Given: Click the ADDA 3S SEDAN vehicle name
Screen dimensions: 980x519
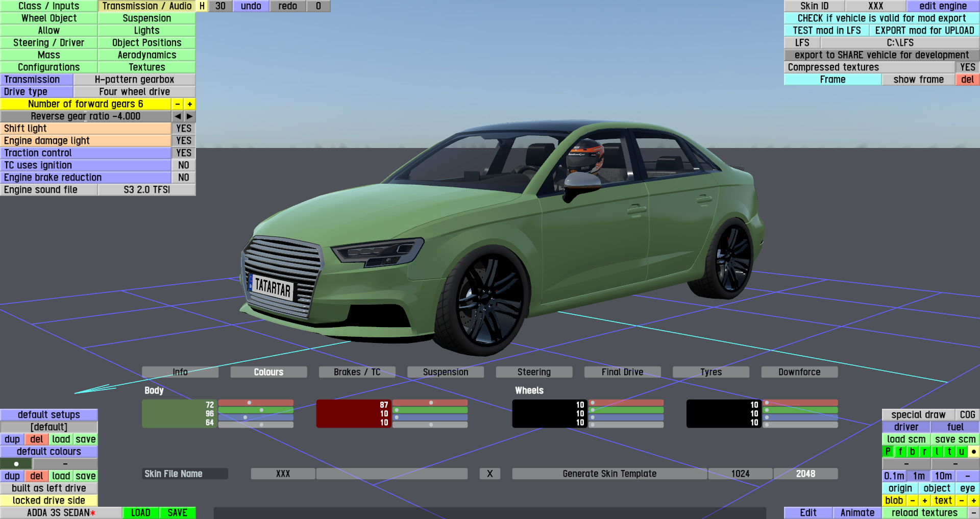Looking at the screenshot, I should click(61, 513).
